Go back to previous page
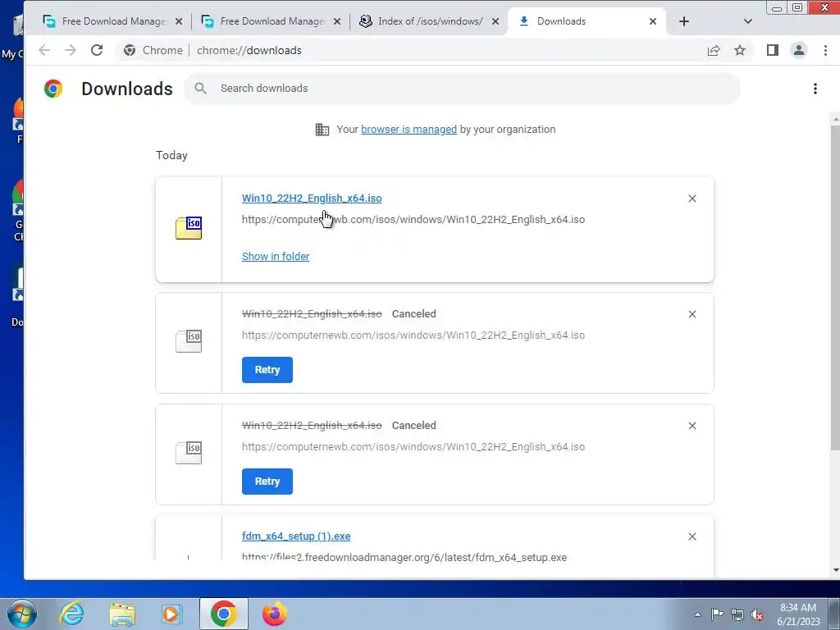 point(44,50)
